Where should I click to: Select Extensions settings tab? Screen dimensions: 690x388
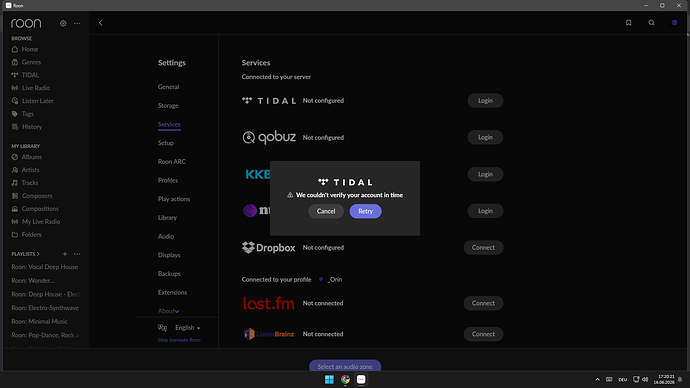click(172, 293)
